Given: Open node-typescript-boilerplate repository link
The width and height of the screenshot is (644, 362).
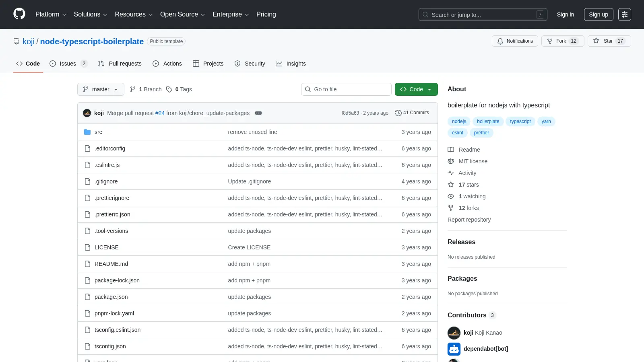Looking at the screenshot, I should tap(92, 41).
